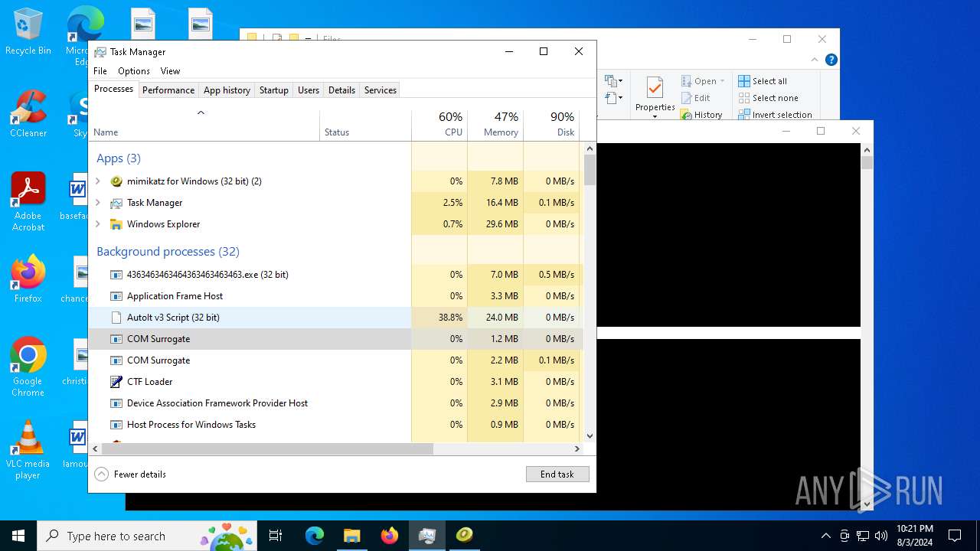Switch to the Users tab
980x551 pixels.
pos(309,90)
